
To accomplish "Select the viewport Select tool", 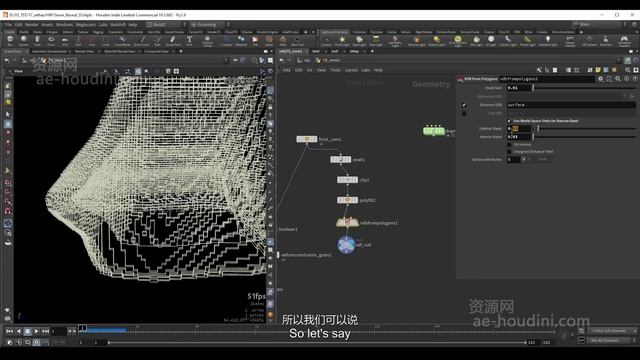I will [x=8, y=115].
